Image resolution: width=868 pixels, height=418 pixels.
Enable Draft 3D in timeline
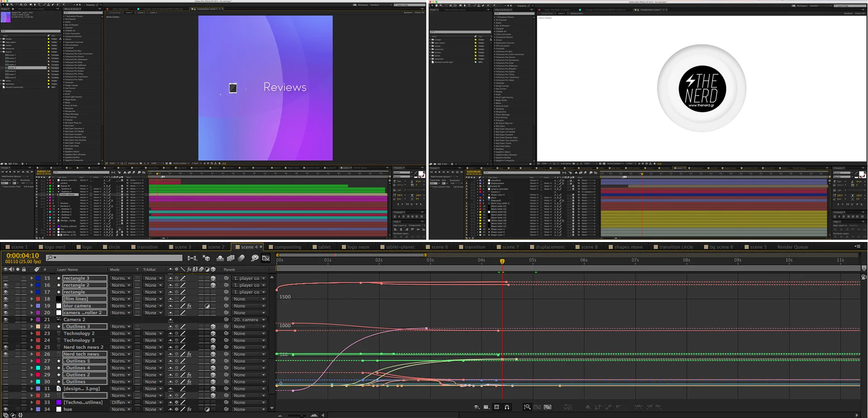207,258
